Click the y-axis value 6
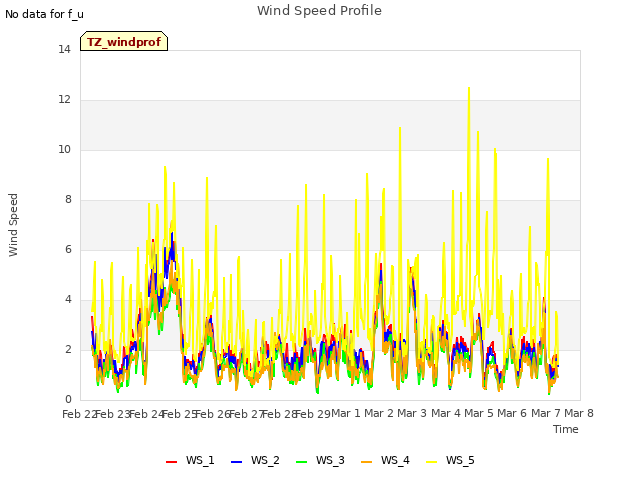 (x=68, y=249)
